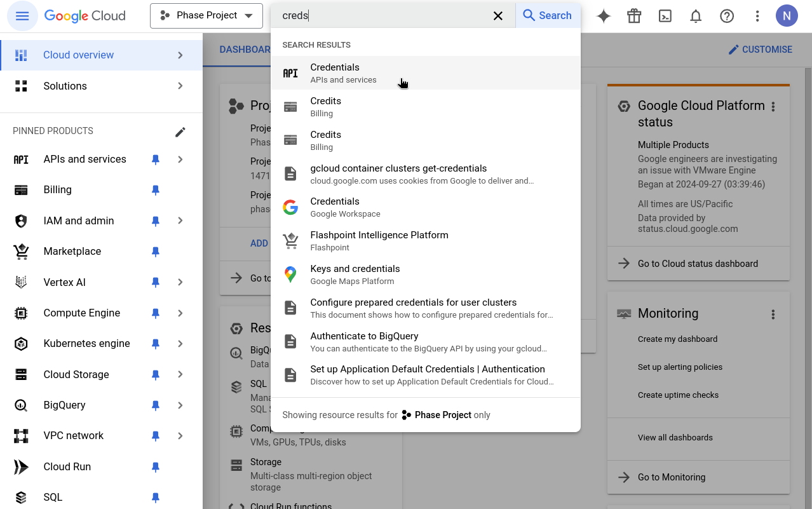Open Authenticate to BigQuery doc result
812x509 pixels.
[425, 342]
